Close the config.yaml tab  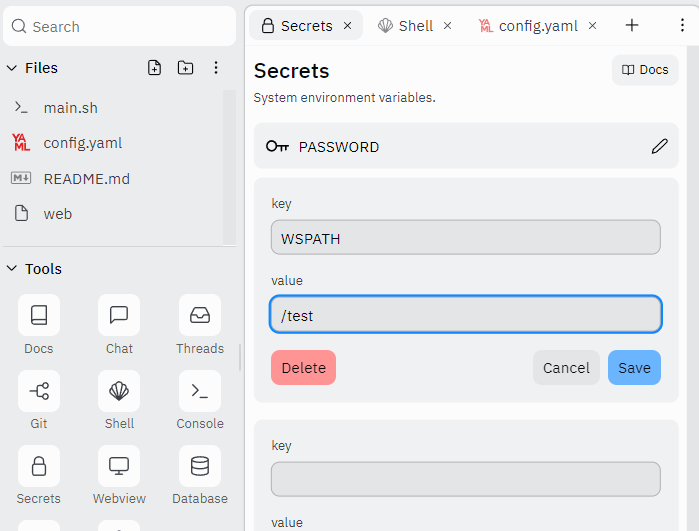tap(592, 26)
